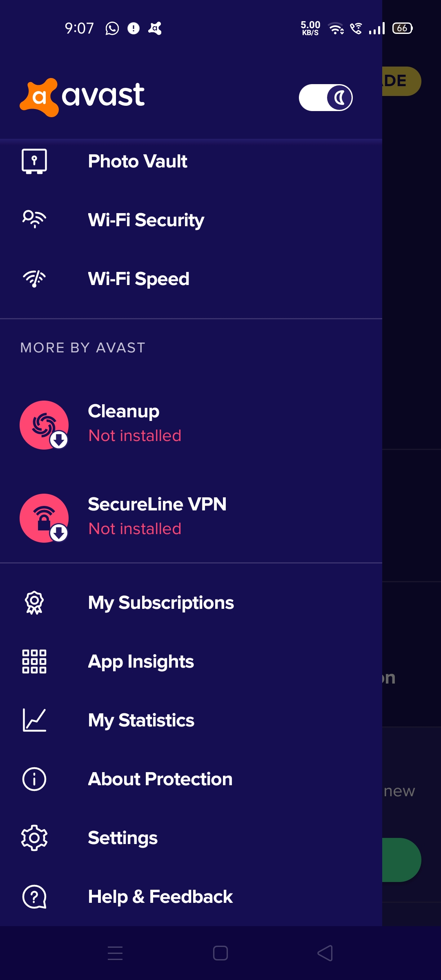Tap the Cleanup "Not installed" link
The image size is (441, 980).
coord(135,436)
